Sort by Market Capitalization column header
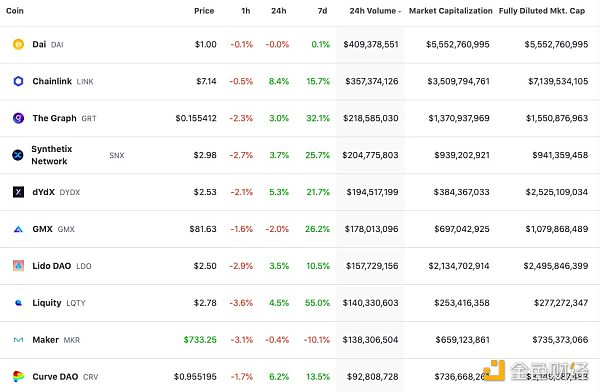Viewport: 600px width, 392px height. [450, 11]
